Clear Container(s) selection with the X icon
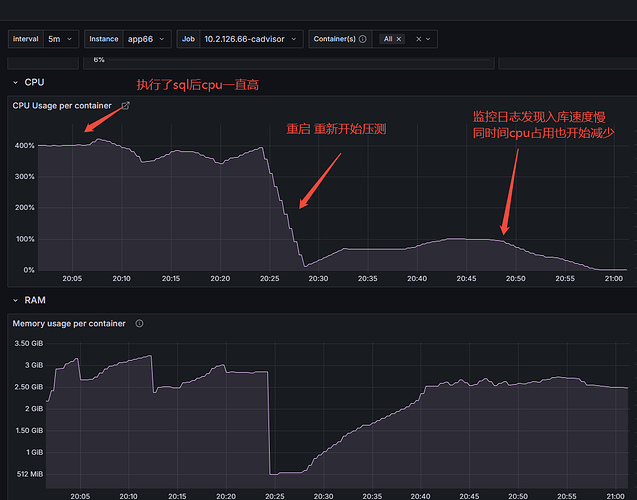Viewport: 637px width, 500px height. tap(419, 39)
